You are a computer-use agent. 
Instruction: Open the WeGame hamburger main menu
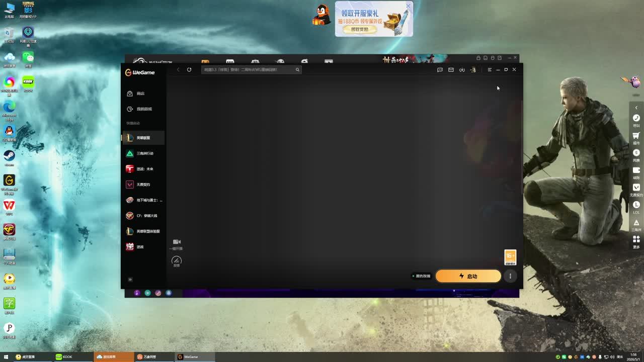pos(490,70)
